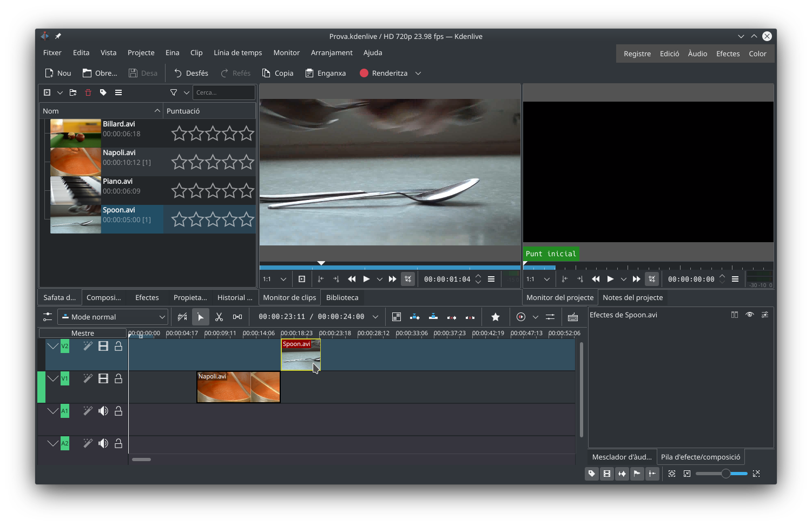
Task: Toggle split compare in effect stack
Action: (735, 315)
